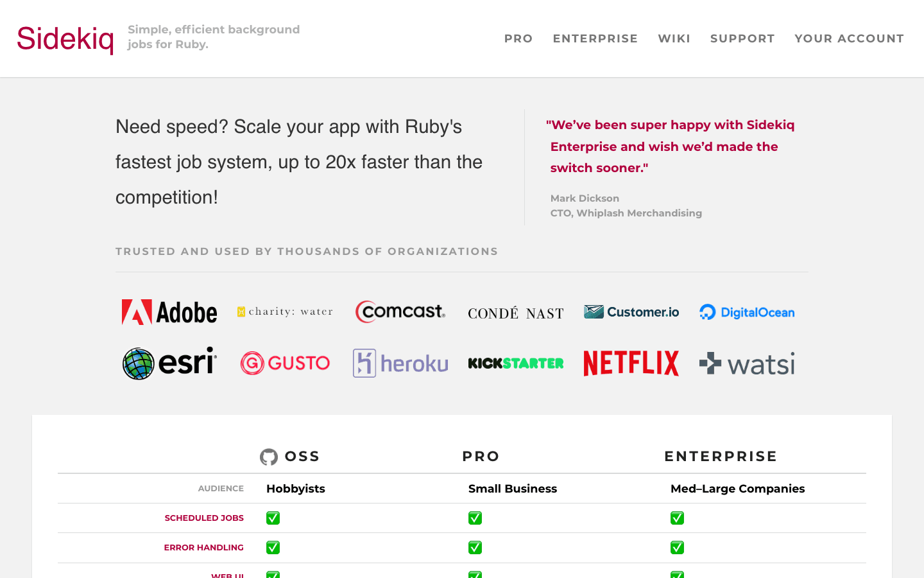The width and height of the screenshot is (924, 578).
Task: Click the Watsi logo
Action: click(747, 363)
